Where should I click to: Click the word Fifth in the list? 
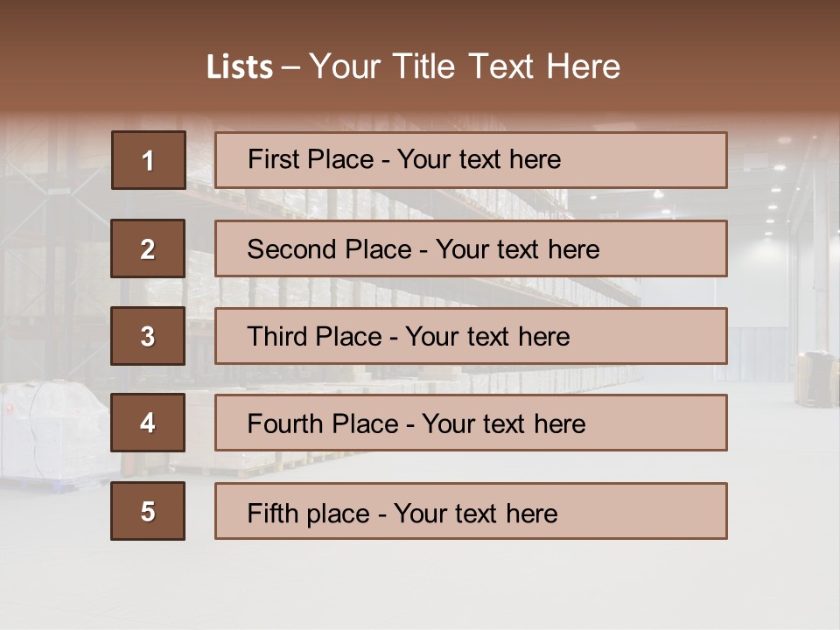pos(274,513)
